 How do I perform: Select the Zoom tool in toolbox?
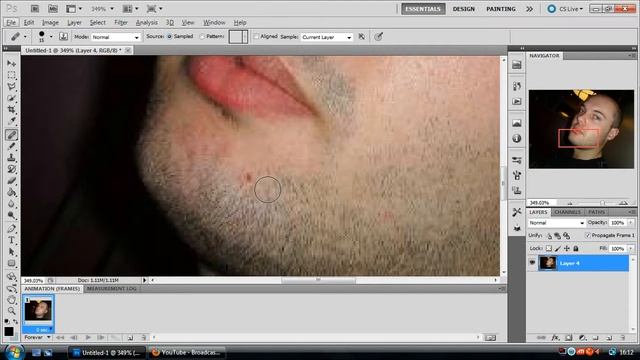point(11,311)
